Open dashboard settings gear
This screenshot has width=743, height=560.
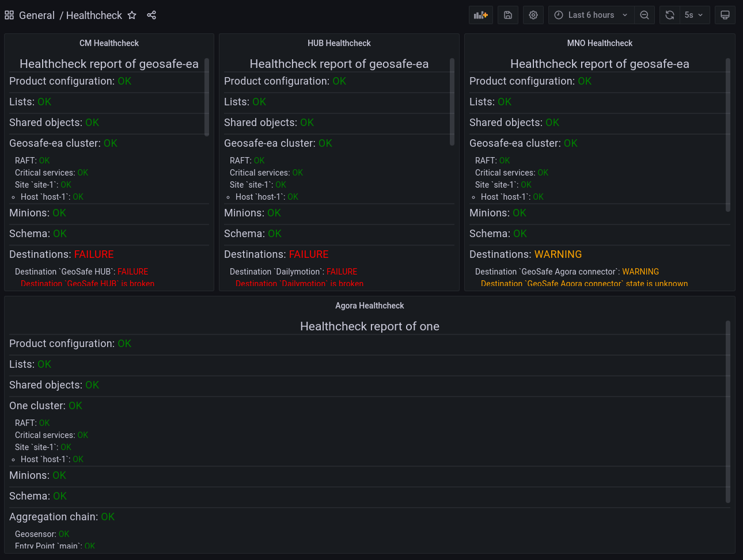tap(533, 15)
